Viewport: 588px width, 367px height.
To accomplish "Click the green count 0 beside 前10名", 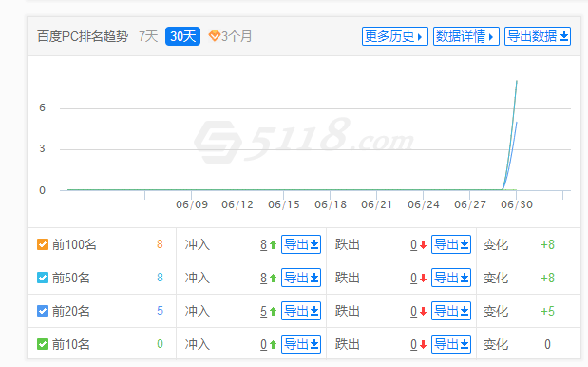I will click(160, 344).
